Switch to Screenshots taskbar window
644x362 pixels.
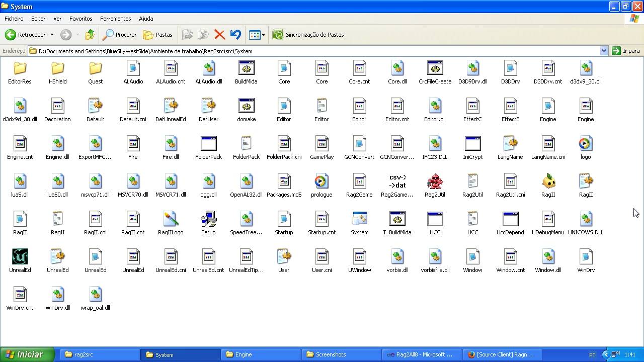tap(341, 354)
